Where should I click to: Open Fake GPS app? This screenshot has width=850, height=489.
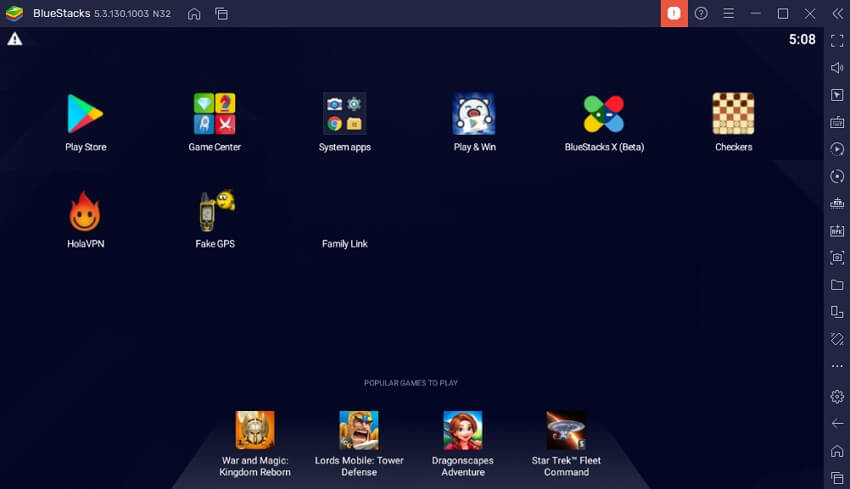216,211
